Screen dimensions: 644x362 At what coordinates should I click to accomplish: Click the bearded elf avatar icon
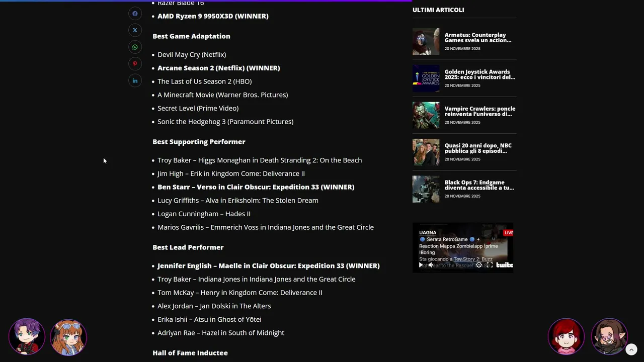point(609,336)
